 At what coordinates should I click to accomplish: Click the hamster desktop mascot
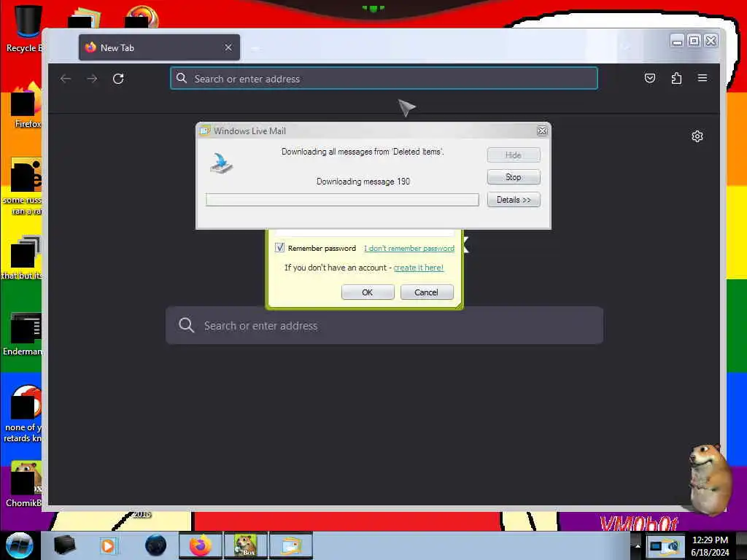(x=709, y=478)
